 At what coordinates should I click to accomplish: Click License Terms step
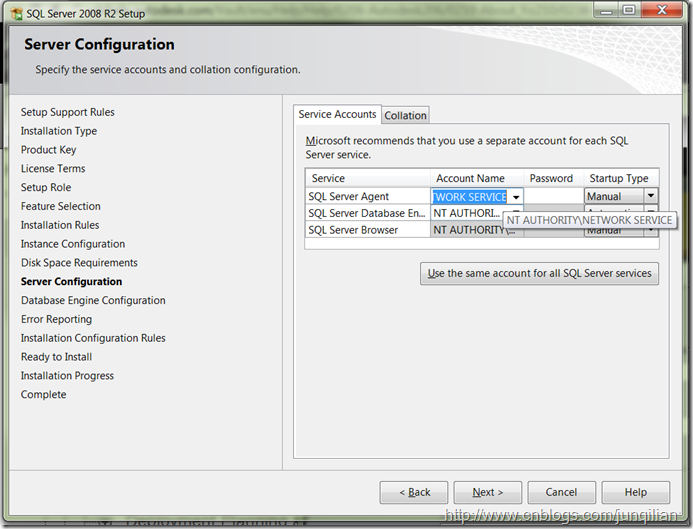(53, 169)
